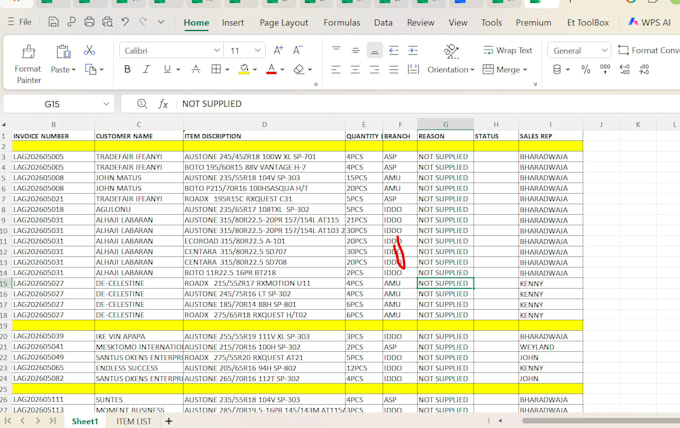The height and width of the screenshot is (428, 680).
Task: Apply cell borders icon
Action: coord(216,69)
